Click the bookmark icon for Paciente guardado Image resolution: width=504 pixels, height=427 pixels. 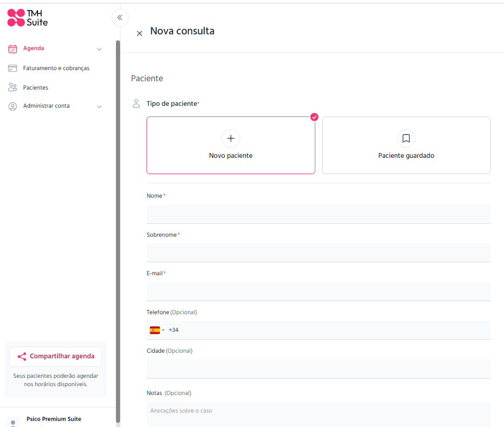406,138
